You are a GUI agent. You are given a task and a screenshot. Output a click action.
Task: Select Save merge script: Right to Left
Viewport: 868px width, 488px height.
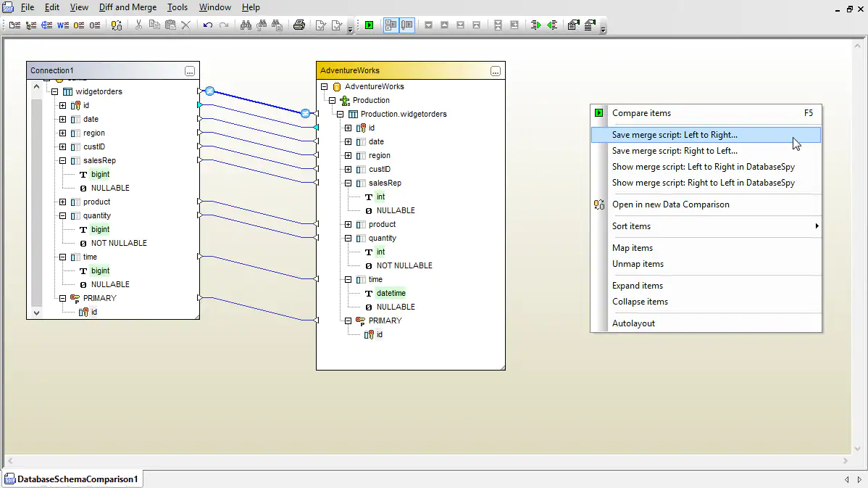click(675, 151)
